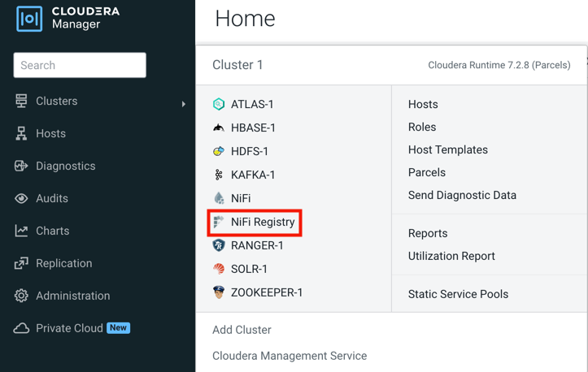Click the SOLR-1 service icon
Screen dimensions: 588x372
(x=219, y=269)
